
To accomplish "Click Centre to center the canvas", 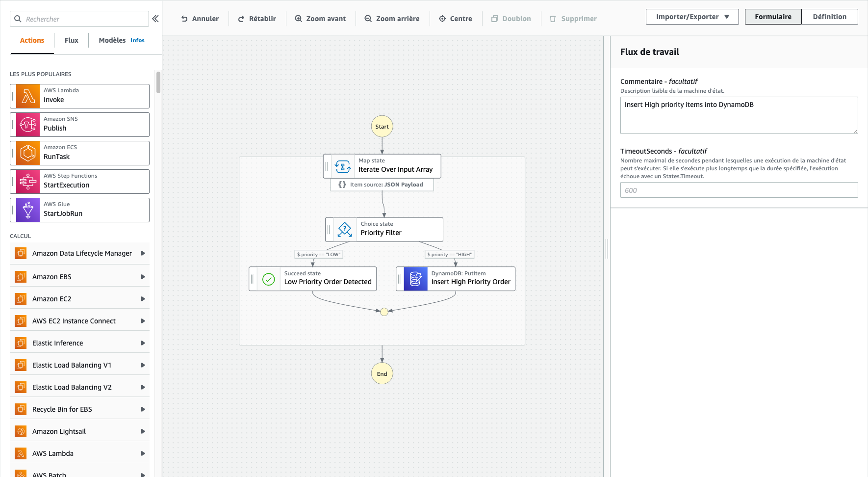I will coord(455,19).
